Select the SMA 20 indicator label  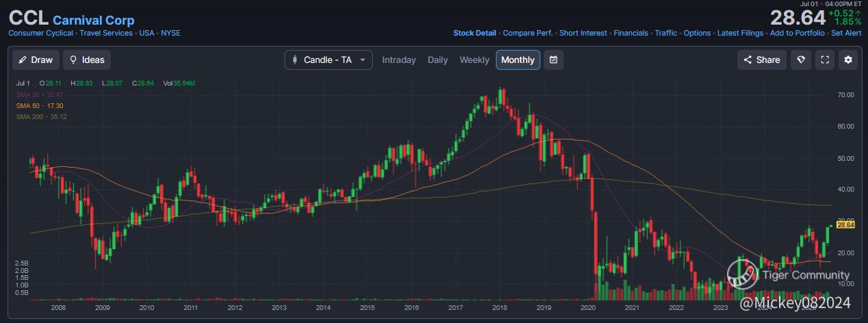click(40, 94)
